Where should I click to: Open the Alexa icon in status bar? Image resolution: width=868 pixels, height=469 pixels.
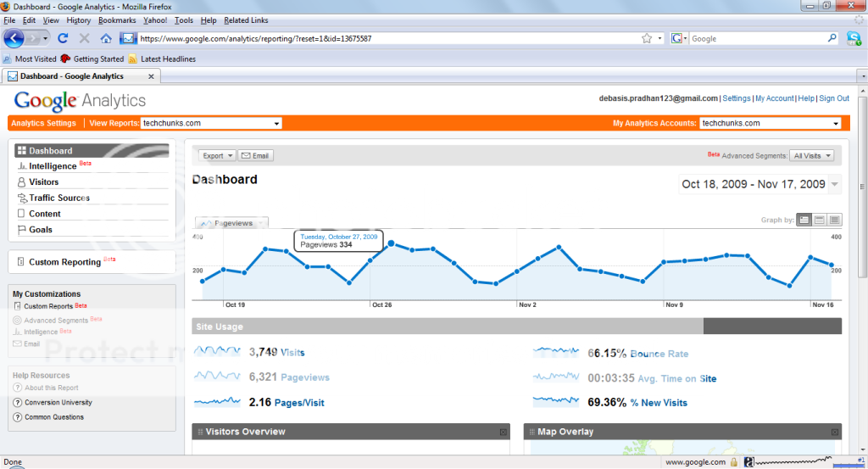[748, 462]
